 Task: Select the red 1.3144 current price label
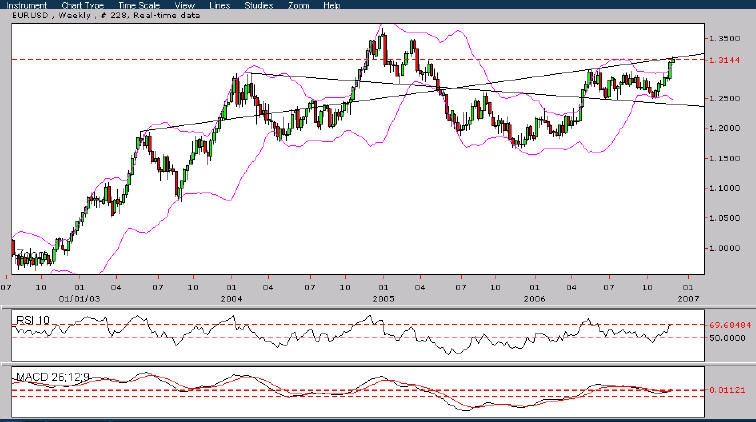coord(723,60)
